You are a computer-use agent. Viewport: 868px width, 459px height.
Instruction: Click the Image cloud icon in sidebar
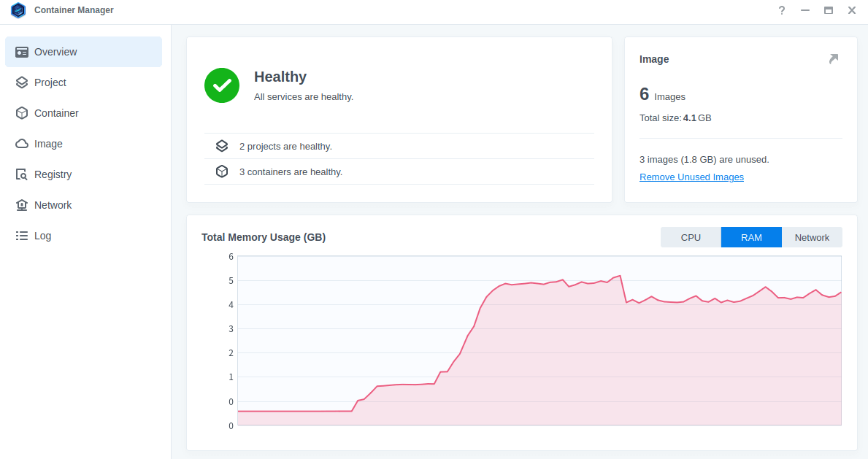22,144
